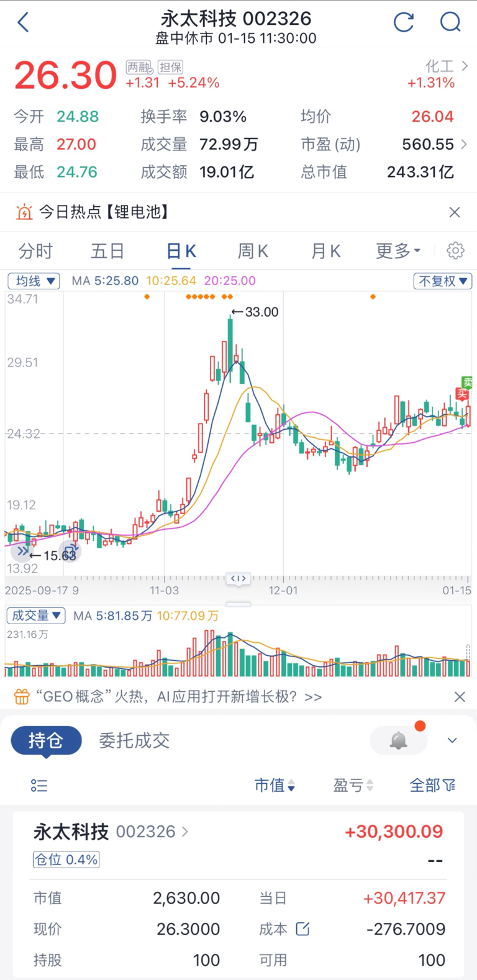Tap the list view icon
The image size is (477, 980).
[39, 786]
